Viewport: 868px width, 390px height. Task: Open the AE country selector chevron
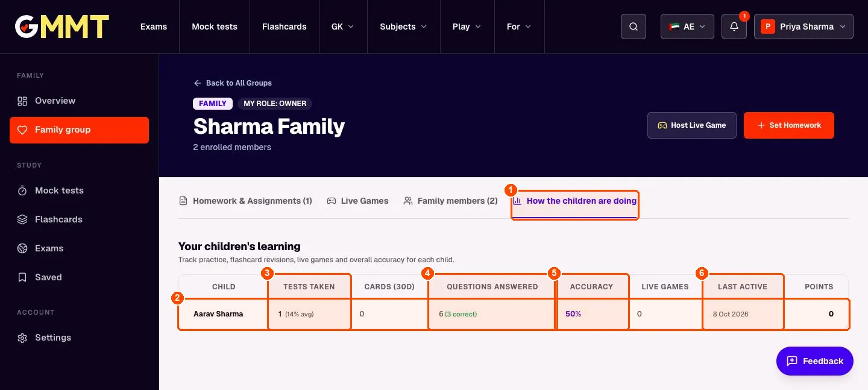(702, 27)
